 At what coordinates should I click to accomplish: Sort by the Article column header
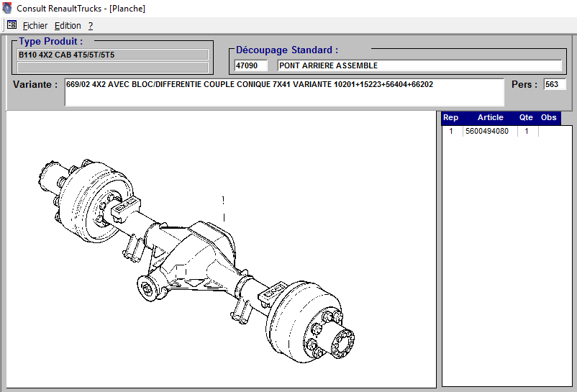[x=490, y=118]
